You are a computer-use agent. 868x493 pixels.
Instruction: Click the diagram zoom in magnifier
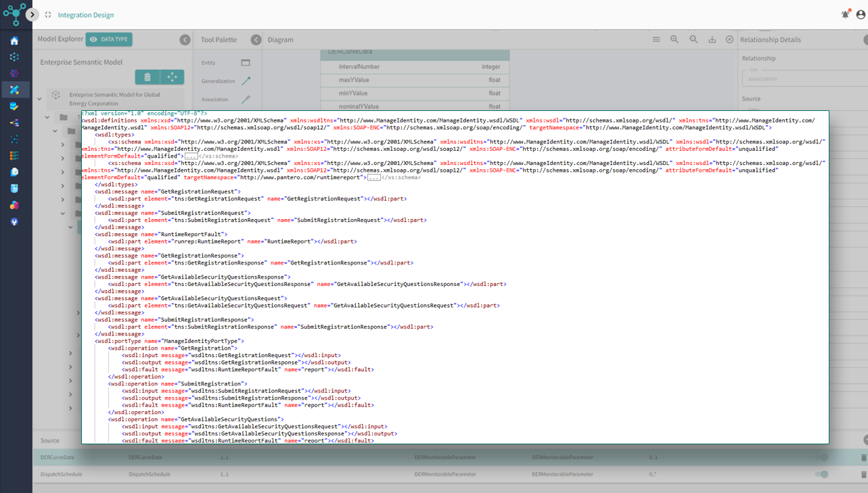[x=675, y=40]
